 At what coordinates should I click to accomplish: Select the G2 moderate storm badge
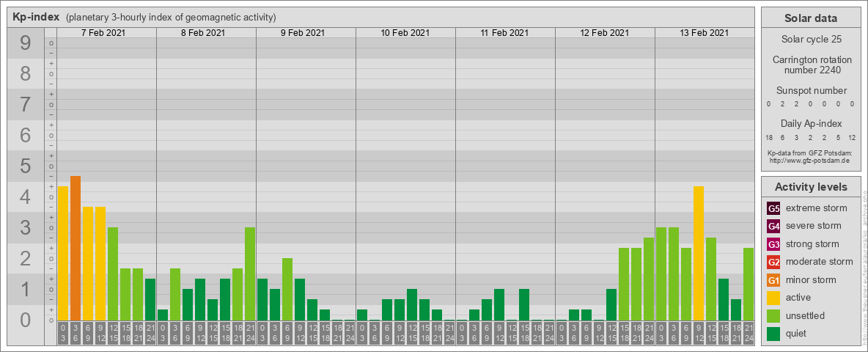point(773,262)
